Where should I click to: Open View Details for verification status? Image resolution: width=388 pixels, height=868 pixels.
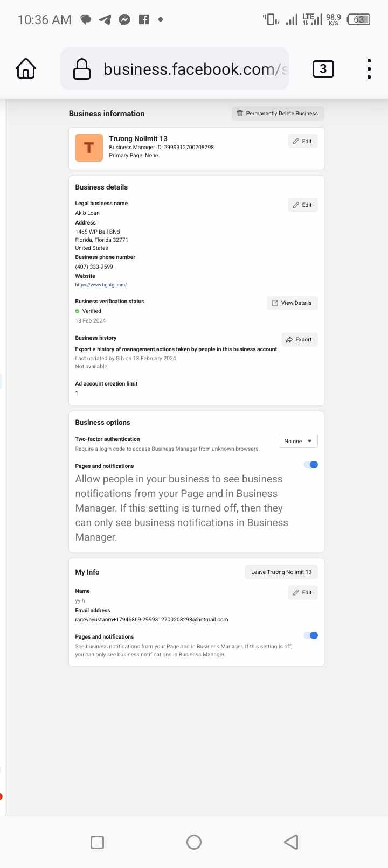[292, 303]
